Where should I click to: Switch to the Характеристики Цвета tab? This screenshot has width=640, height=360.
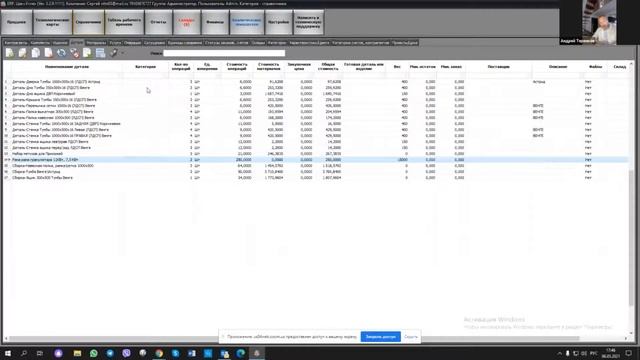pos(309,42)
